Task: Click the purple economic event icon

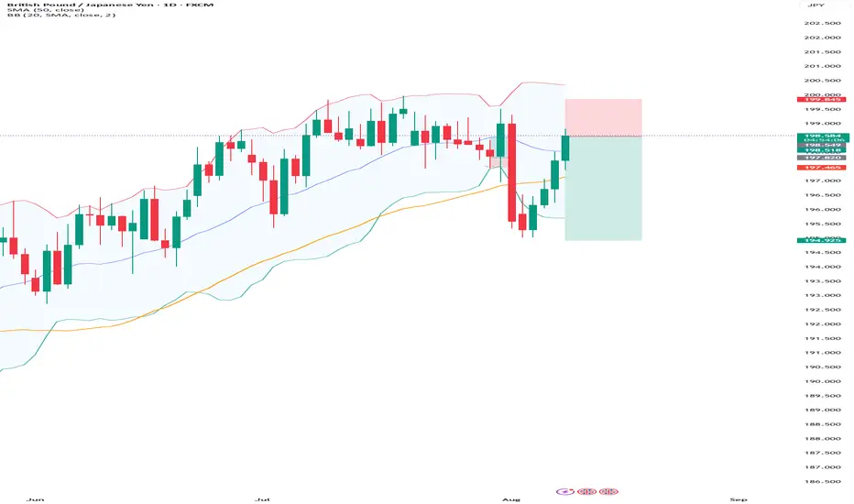Action: tap(565, 491)
